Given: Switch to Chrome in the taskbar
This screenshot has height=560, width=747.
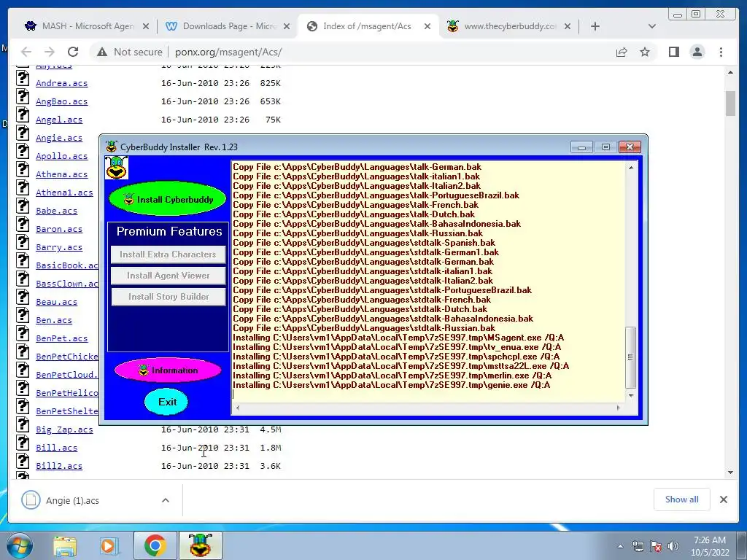Looking at the screenshot, I should coord(155,545).
